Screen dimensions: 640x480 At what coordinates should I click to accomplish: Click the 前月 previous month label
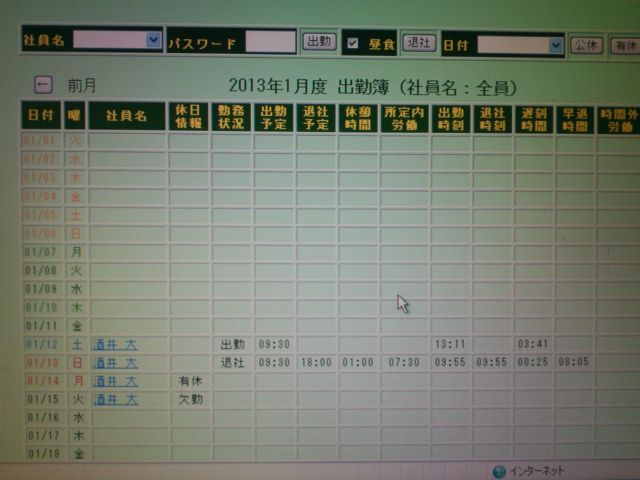pos(82,86)
